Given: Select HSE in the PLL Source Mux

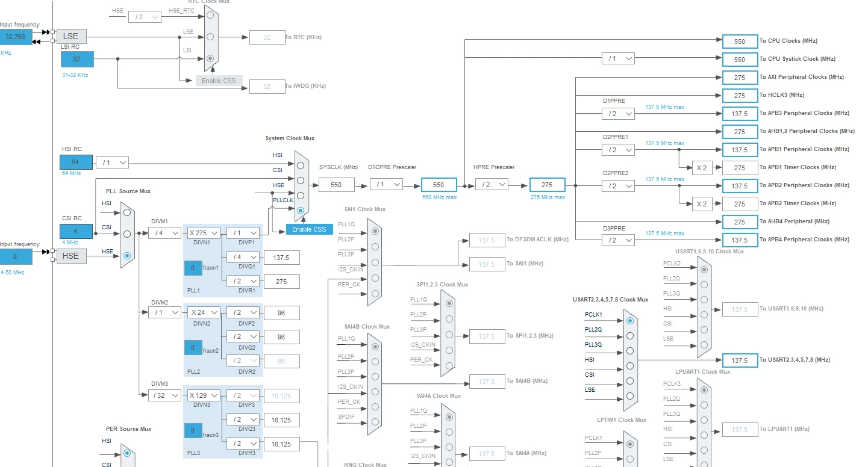Looking at the screenshot, I should click(126, 255).
